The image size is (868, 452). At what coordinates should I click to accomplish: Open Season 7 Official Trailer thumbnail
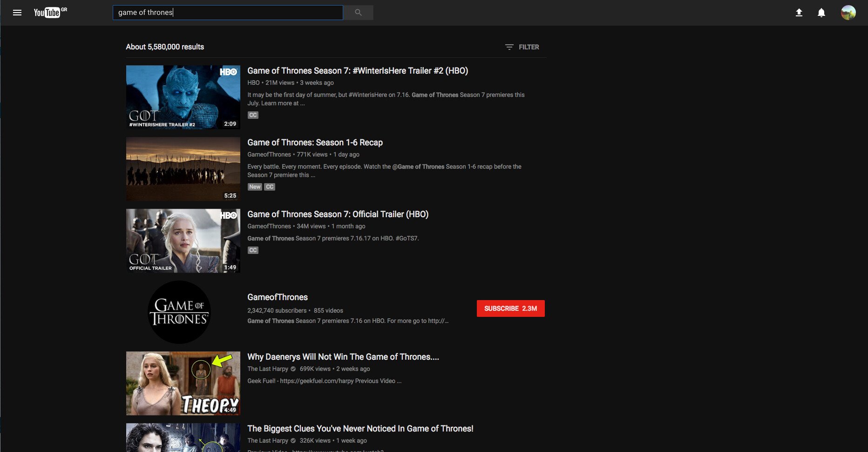[183, 240]
